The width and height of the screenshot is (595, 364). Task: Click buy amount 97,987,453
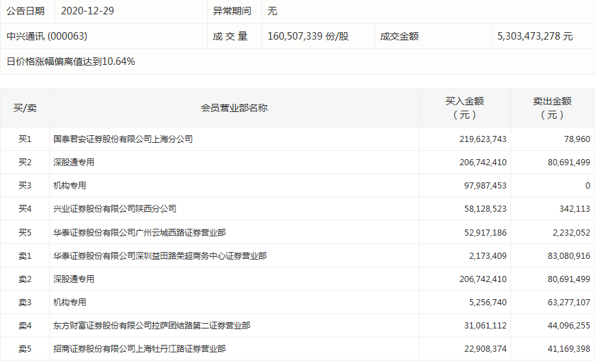pos(485,185)
